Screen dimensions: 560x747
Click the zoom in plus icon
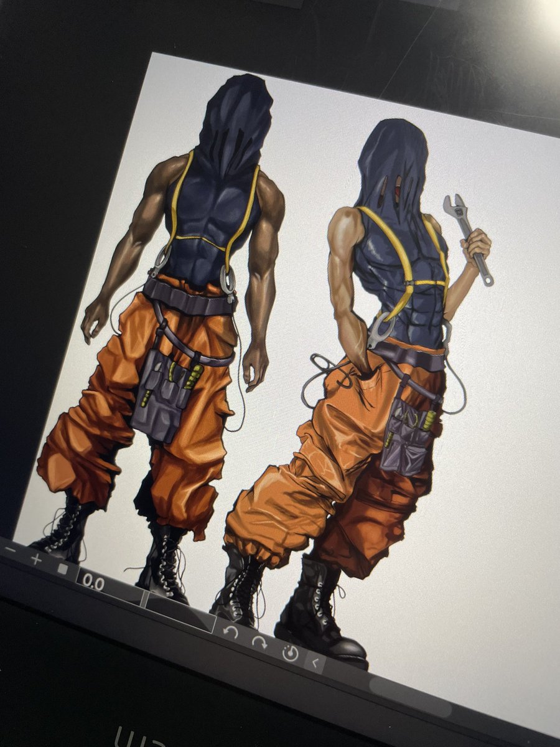[35, 560]
